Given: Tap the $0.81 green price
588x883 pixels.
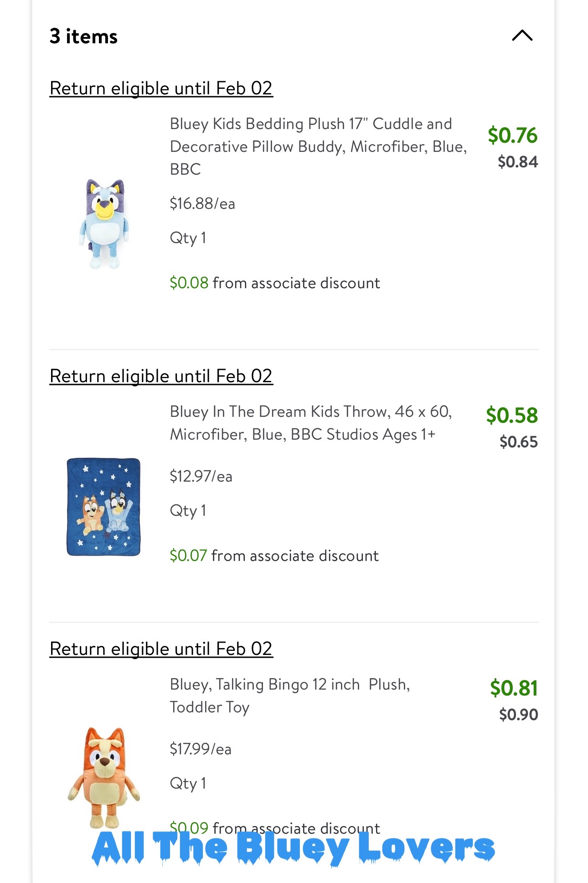Looking at the screenshot, I should point(514,688).
